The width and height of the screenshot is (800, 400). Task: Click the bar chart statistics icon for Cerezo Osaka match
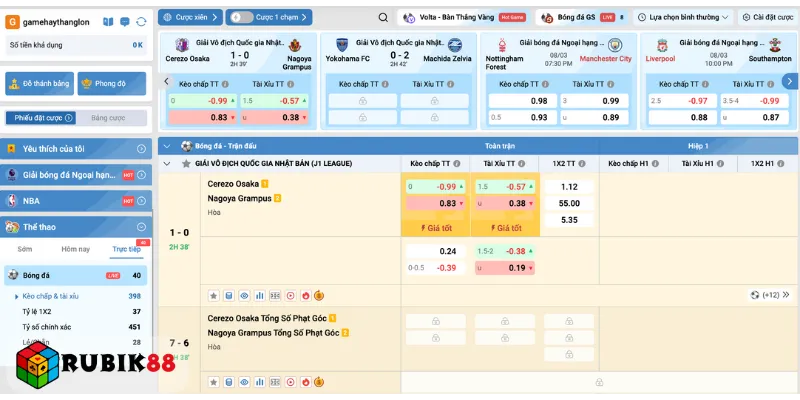(x=260, y=296)
